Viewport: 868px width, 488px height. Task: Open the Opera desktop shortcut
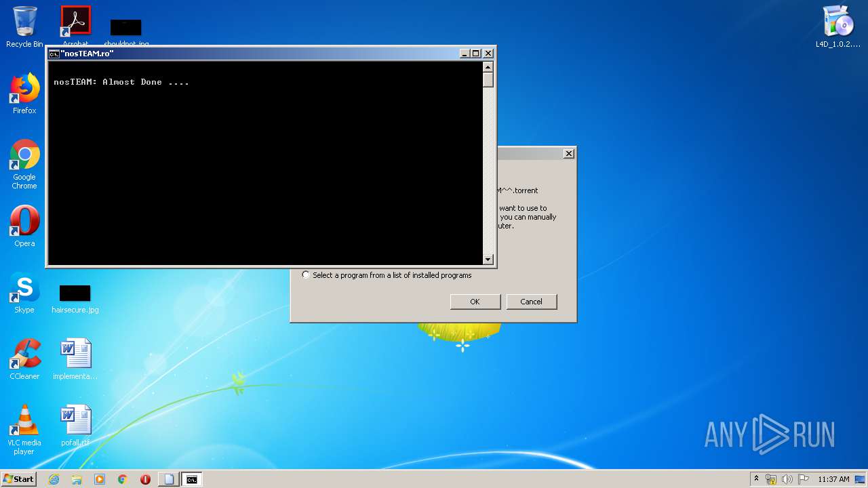pyautogui.click(x=24, y=226)
